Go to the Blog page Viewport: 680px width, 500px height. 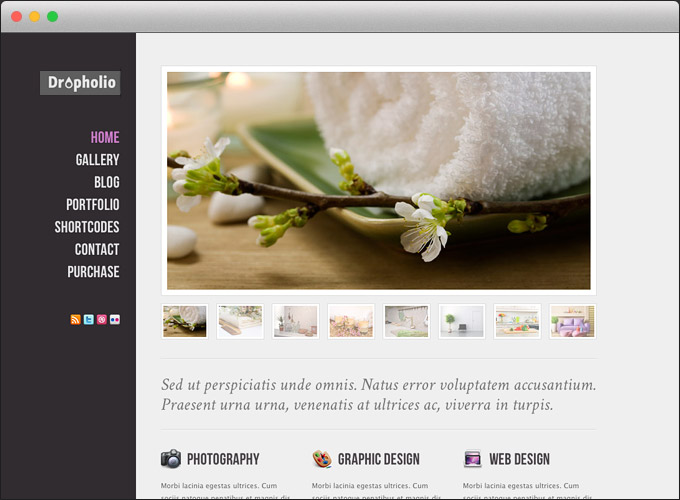point(106,182)
